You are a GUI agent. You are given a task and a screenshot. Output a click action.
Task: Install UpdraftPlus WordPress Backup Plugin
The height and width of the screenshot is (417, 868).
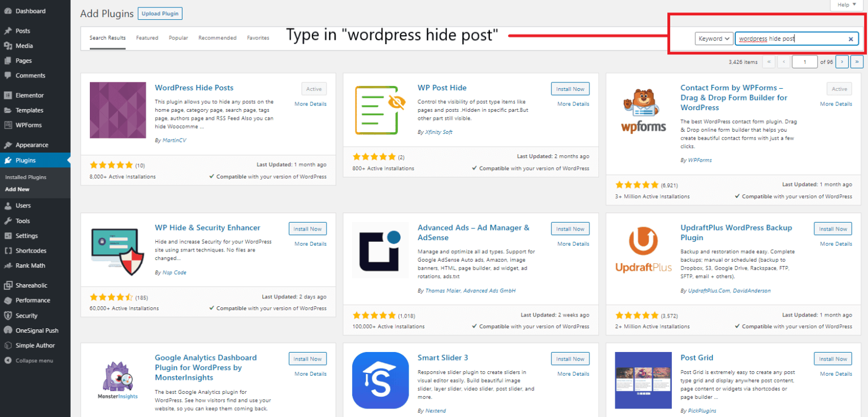click(x=833, y=229)
